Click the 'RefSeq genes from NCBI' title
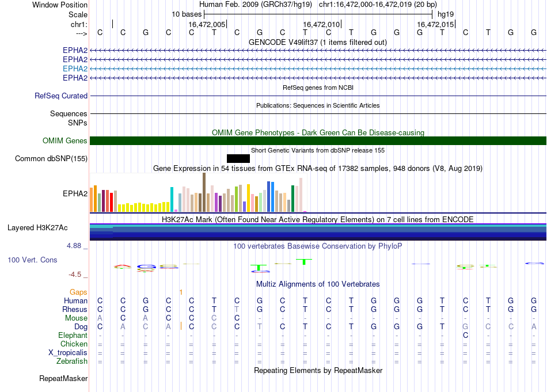 point(318,87)
